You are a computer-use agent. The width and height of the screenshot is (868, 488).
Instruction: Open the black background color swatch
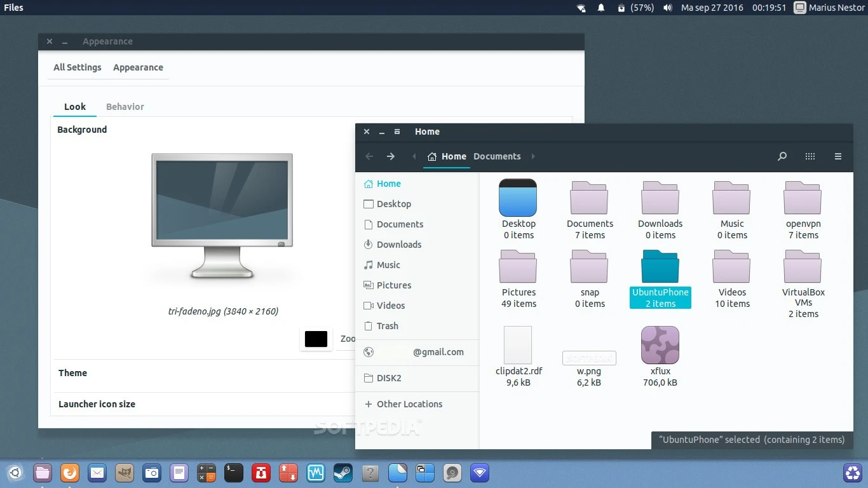(x=316, y=339)
